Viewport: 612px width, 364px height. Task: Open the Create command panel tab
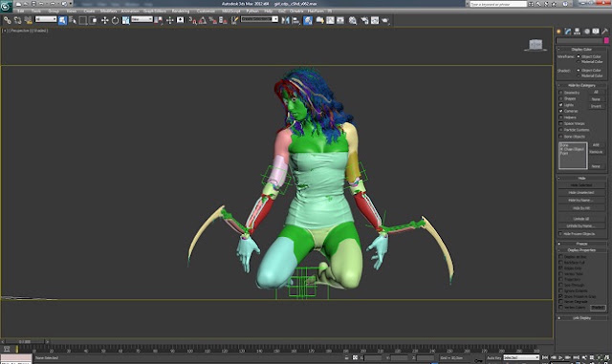558,32
